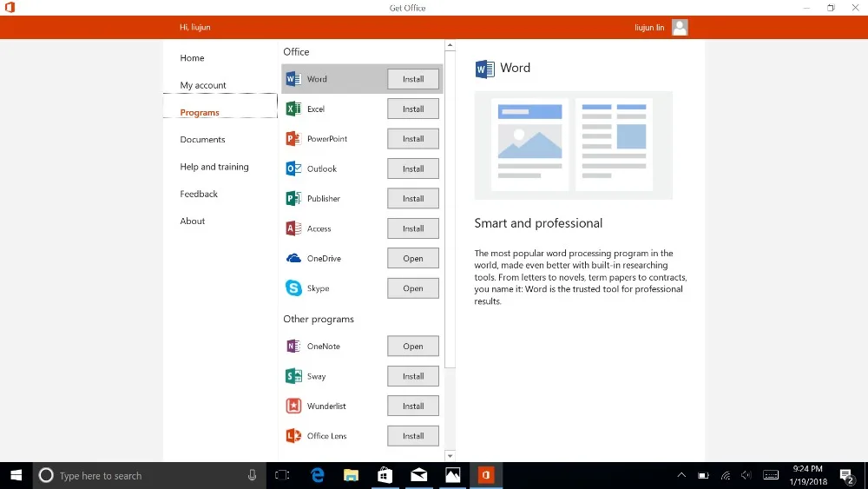This screenshot has height=489, width=868.
Task: Click the user avatar next to liujun lin
Action: click(x=680, y=27)
